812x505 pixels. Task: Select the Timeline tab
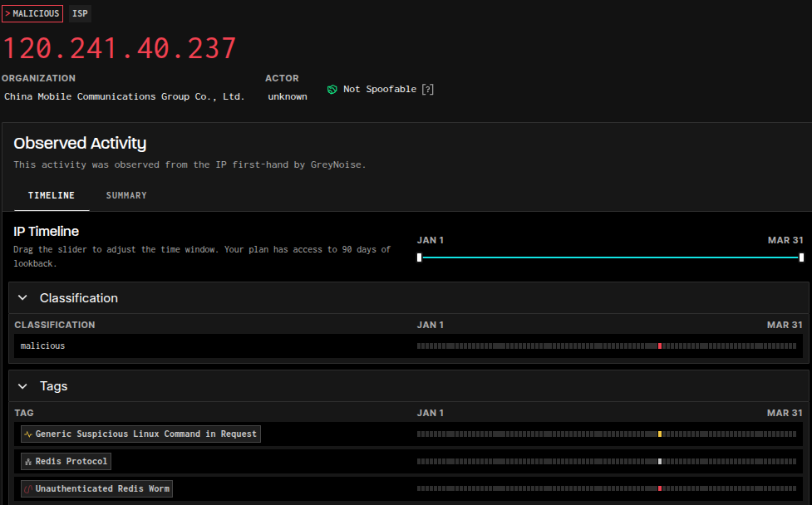point(52,195)
